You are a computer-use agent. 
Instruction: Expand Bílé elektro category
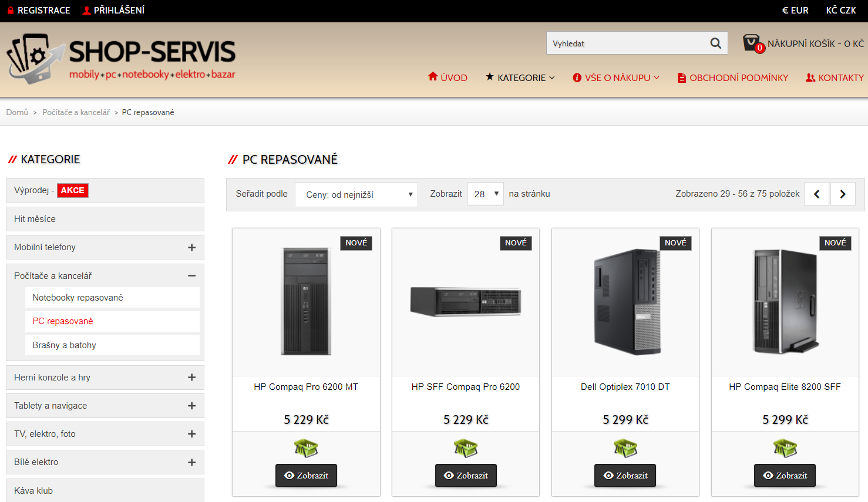click(191, 462)
